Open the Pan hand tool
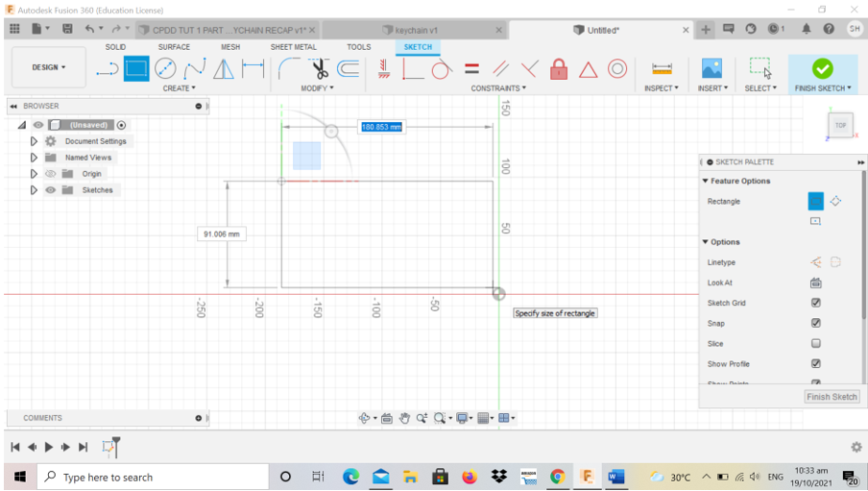868x491 pixels. click(404, 418)
